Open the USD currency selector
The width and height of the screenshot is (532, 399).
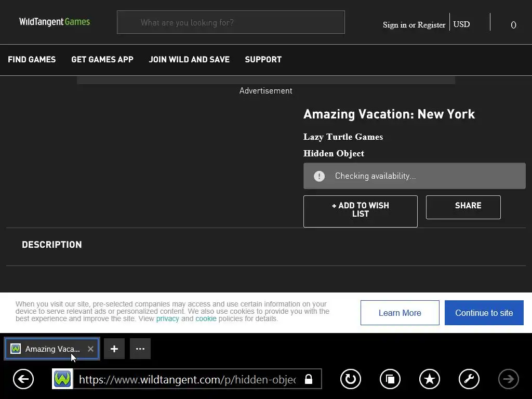coord(461,24)
